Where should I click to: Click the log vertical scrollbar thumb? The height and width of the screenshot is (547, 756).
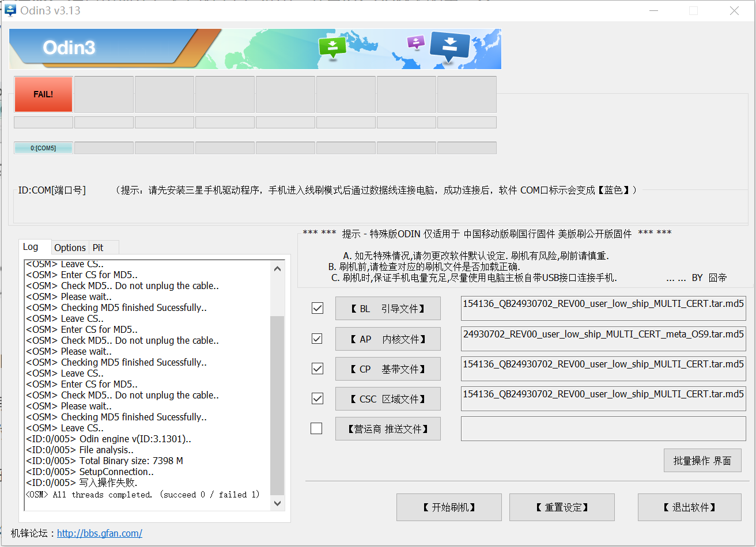click(277, 404)
